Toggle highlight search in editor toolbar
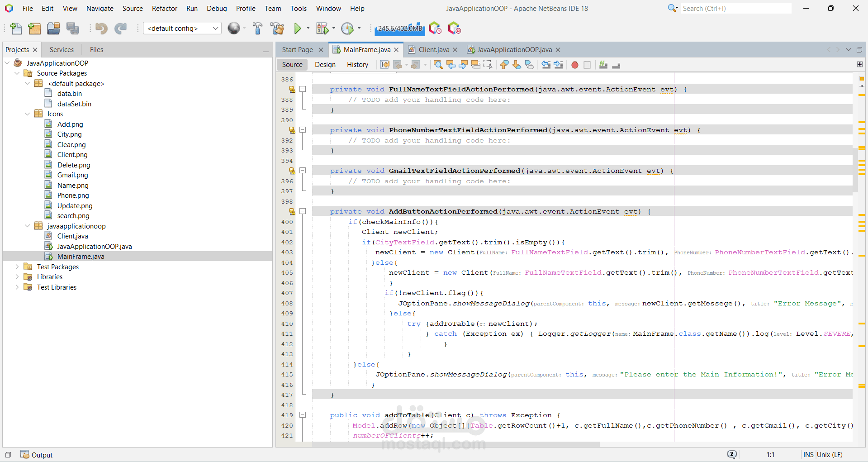868x462 pixels. 475,65
